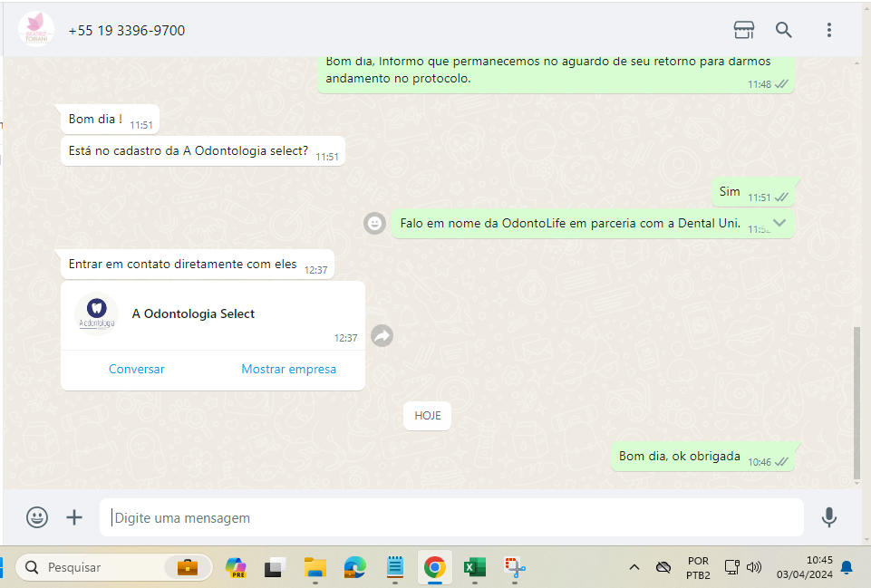Click the phone number +55 19 3396-9700 header
The image size is (871, 588).
pyautogui.click(x=127, y=31)
